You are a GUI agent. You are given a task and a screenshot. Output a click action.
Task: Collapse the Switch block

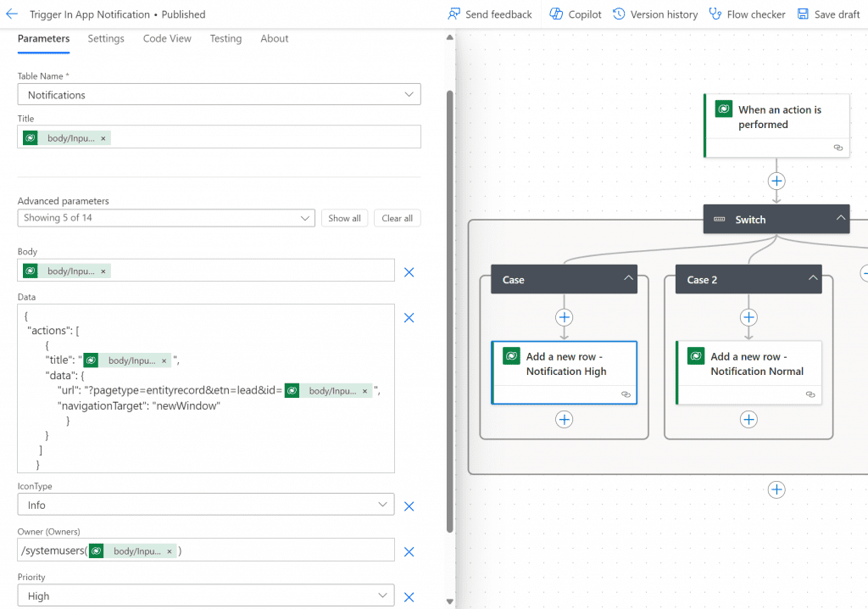coord(841,219)
